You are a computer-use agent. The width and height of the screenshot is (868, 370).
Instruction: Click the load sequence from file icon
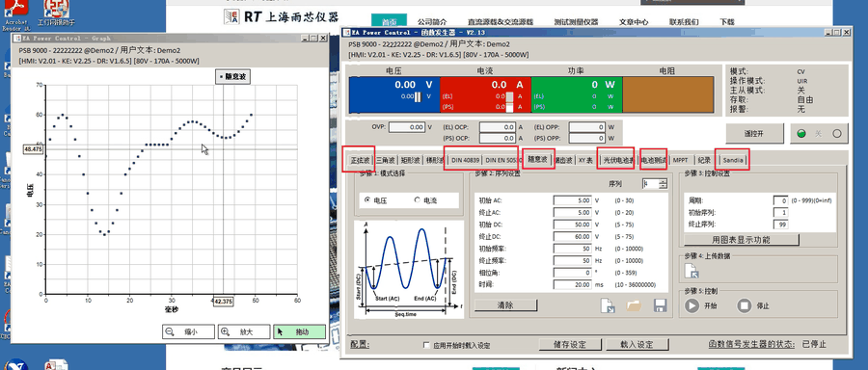coord(608,305)
